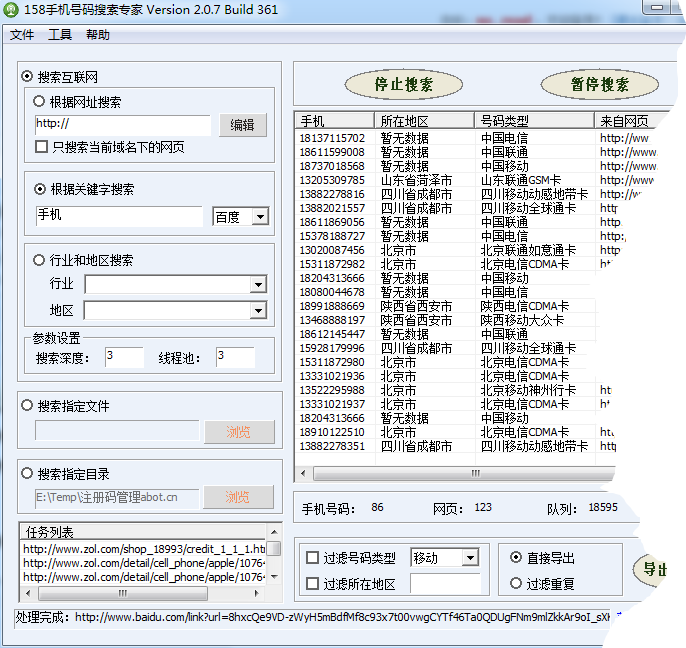Click the http:// URL input field
Viewport: 686px width, 648px height.
tap(122, 125)
